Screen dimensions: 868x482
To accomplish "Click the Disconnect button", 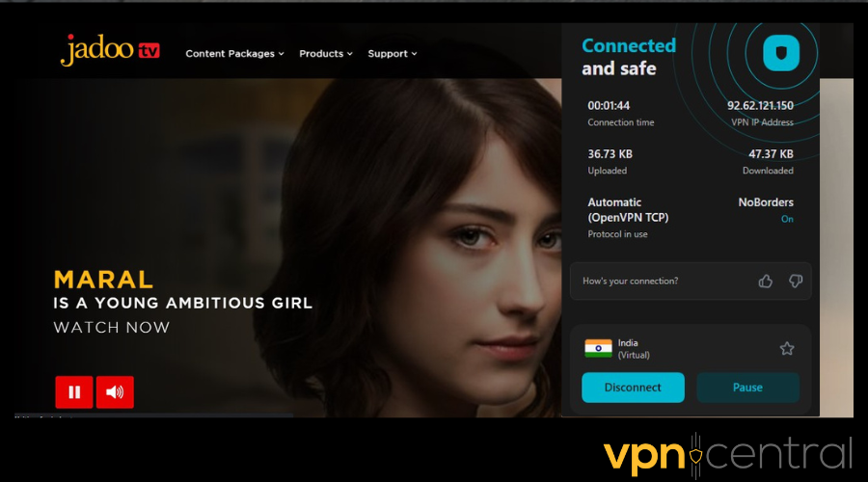I will tap(633, 388).
